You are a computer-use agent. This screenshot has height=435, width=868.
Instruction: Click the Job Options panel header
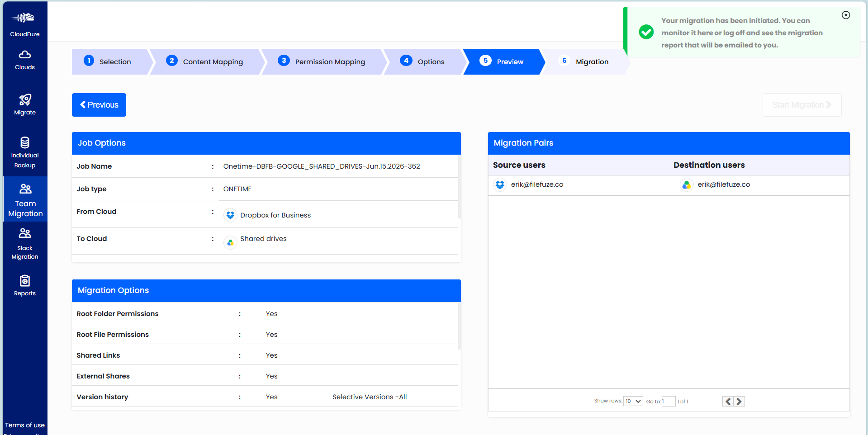[x=266, y=143]
